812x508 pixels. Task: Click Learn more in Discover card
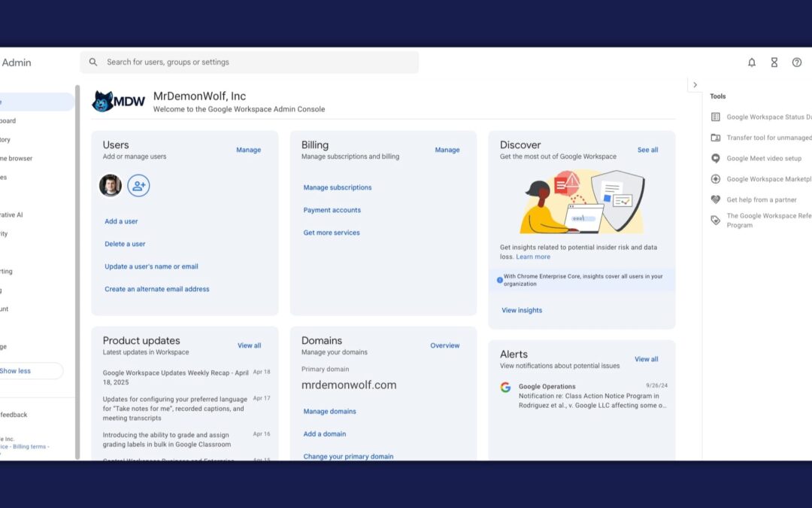coord(533,257)
